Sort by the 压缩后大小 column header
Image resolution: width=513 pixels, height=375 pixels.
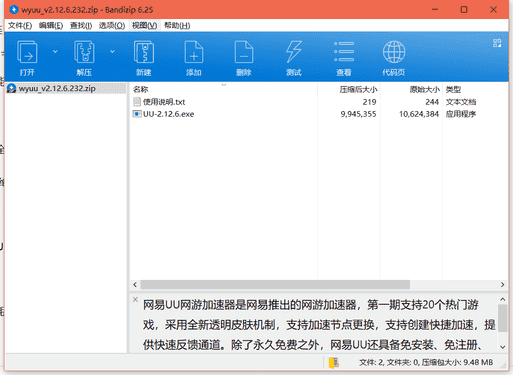[x=358, y=89]
